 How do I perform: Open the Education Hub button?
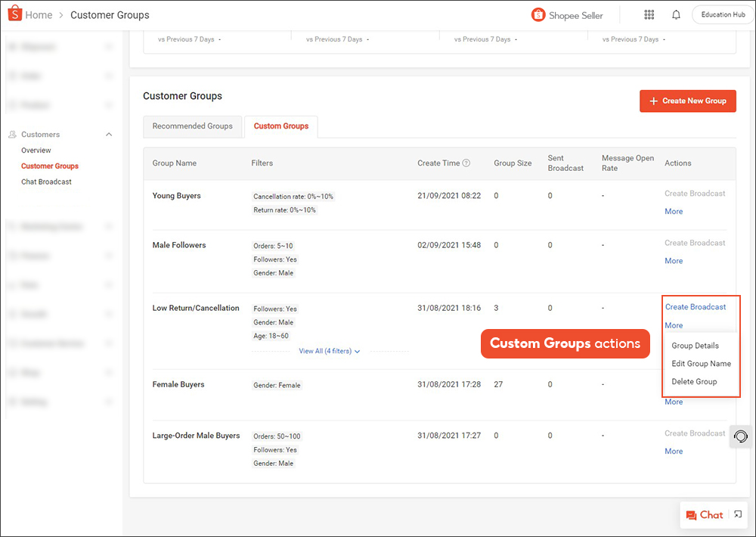[722, 15]
